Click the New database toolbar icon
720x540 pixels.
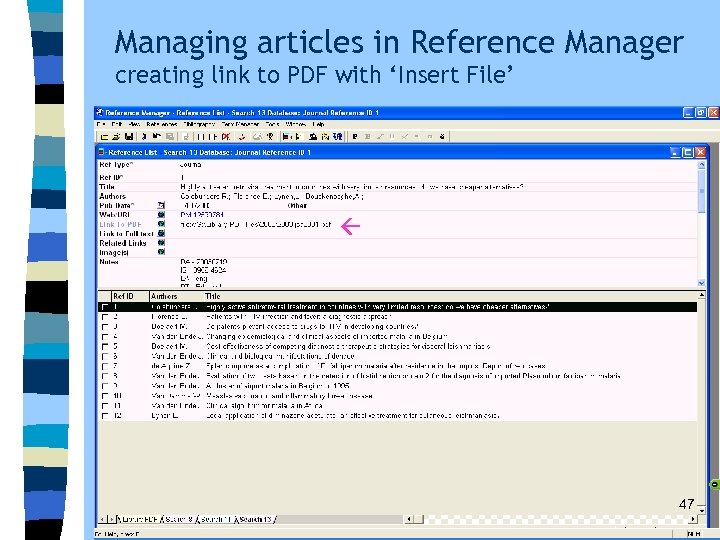(x=104, y=136)
